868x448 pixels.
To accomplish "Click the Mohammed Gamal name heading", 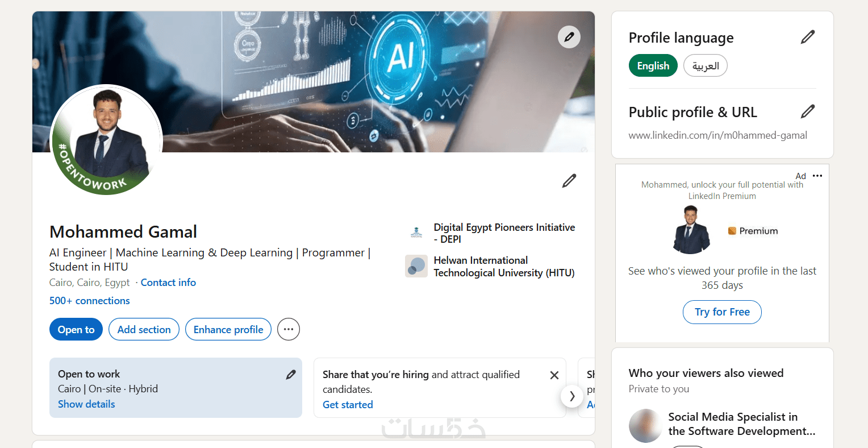I will pyautogui.click(x=123, y=232).
